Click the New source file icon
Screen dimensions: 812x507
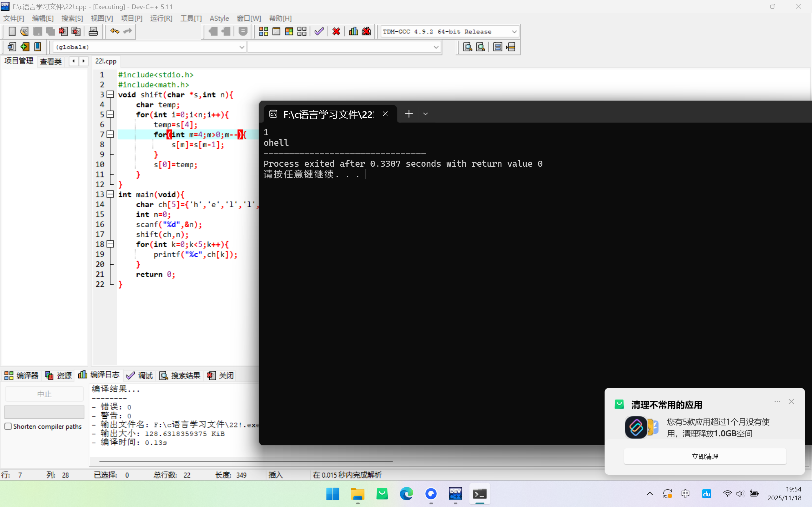12,31
